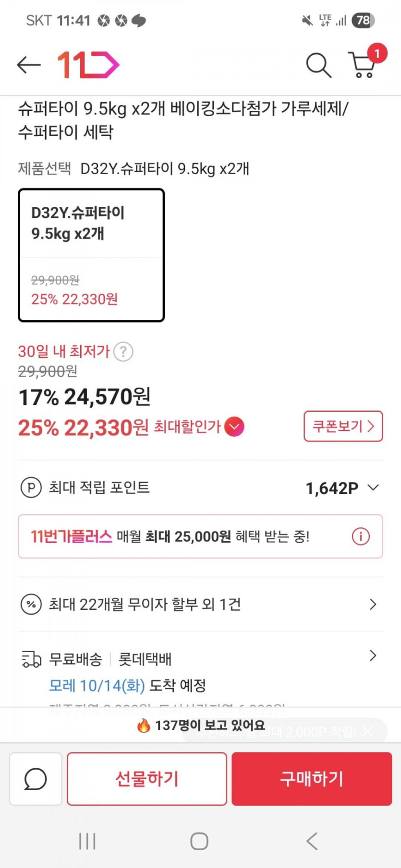Dismiss the 2,000P 적립 popup
Screen dimensions: 401x868
pyautogui.click(x=368, y=732)
